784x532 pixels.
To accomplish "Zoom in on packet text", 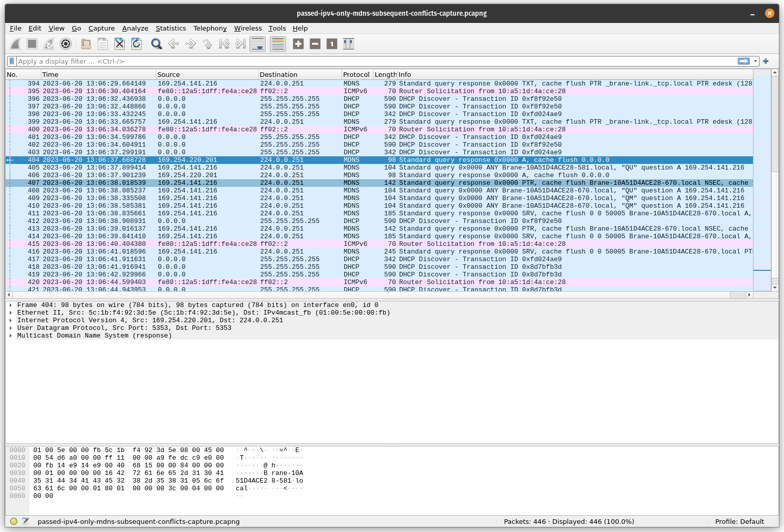I will pyautogui.click(x=298, y=44).
